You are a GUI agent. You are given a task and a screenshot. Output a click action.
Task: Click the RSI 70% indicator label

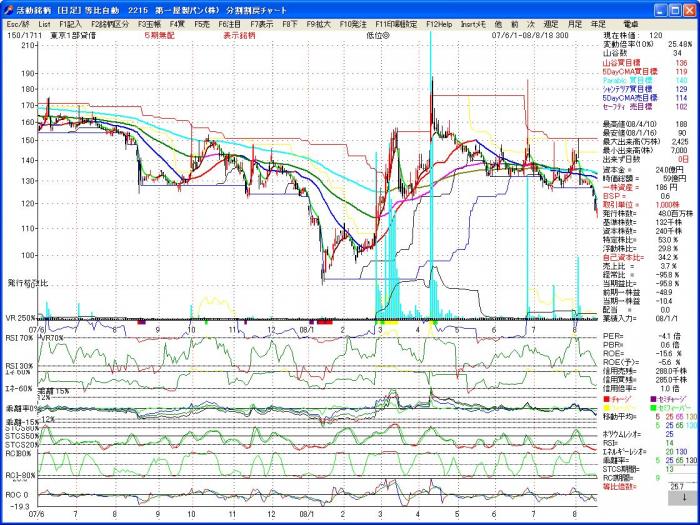click(19, 338)
